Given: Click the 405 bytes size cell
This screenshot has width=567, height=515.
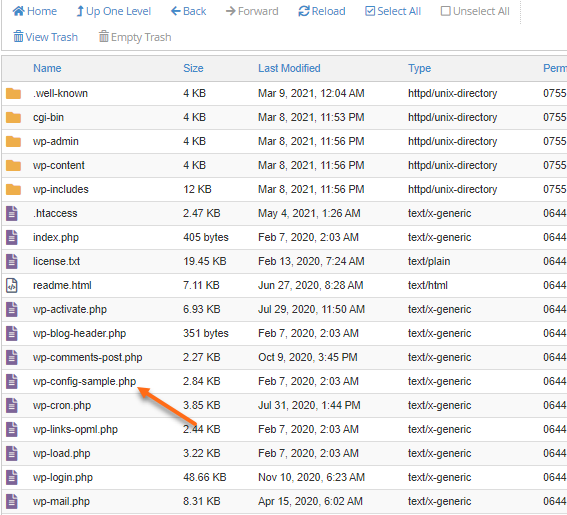Looking at the screenshot, I should click(x=206, y=238).
